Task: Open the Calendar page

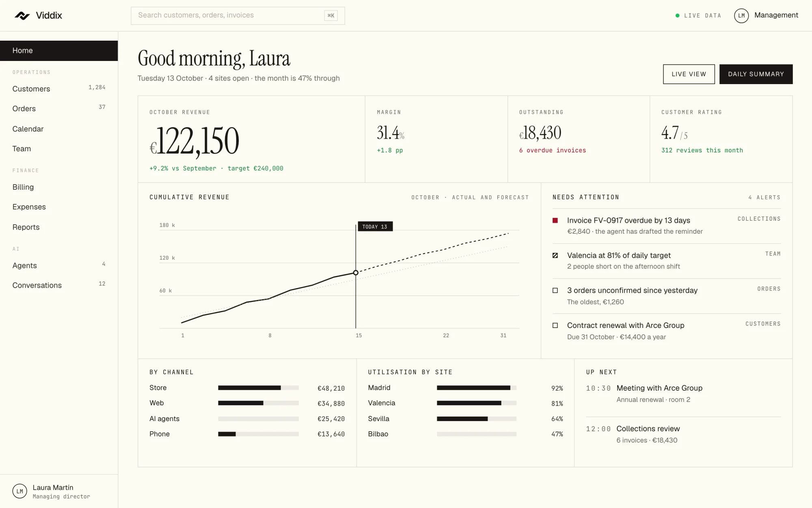Action: [59, 129]
